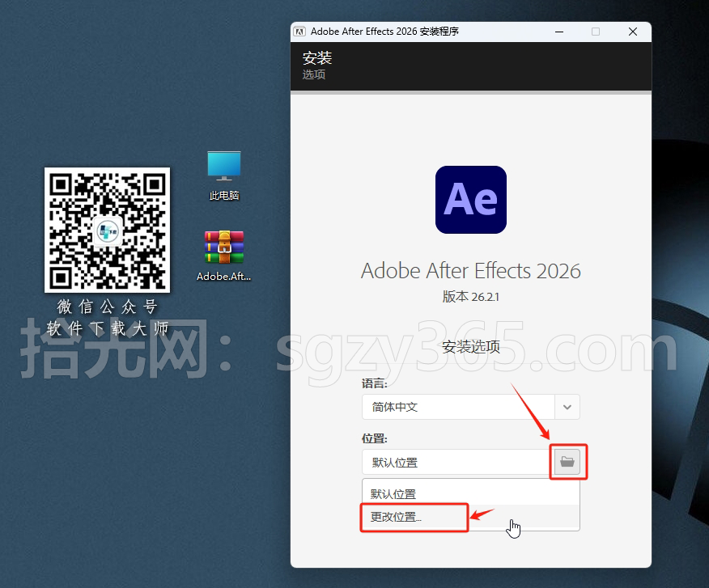Click the 语言: label
Screen dimensions: 709x588
point(375,383)
